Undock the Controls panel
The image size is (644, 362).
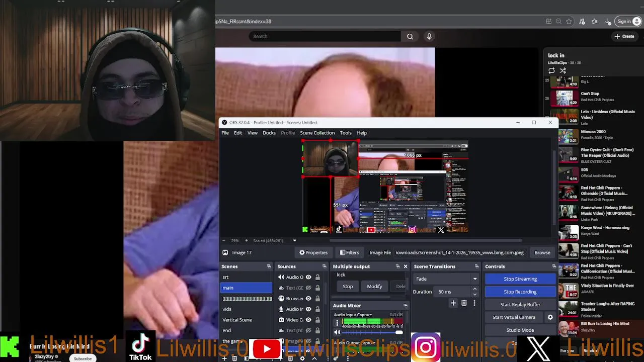[554, 266]
